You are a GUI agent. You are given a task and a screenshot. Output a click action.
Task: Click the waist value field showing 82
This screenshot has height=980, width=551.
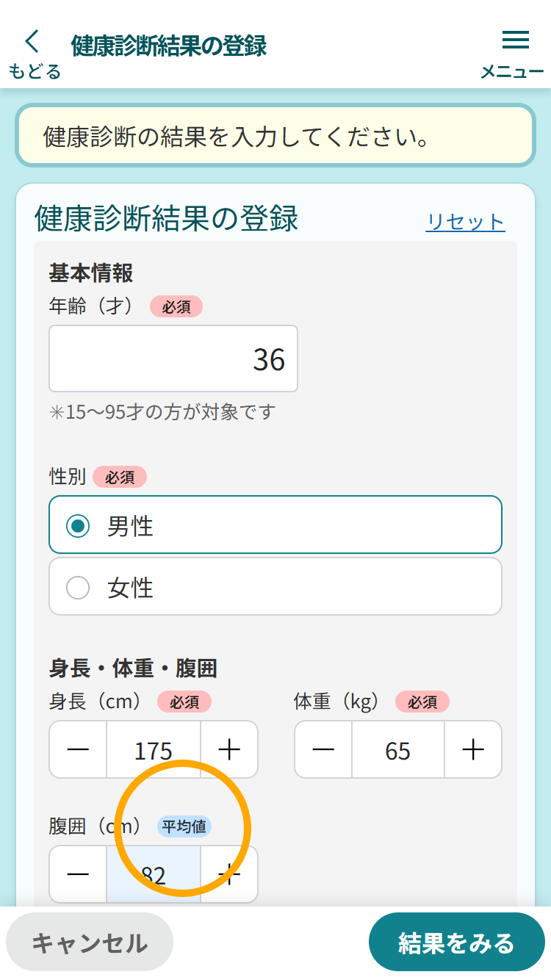click(154, 873)
